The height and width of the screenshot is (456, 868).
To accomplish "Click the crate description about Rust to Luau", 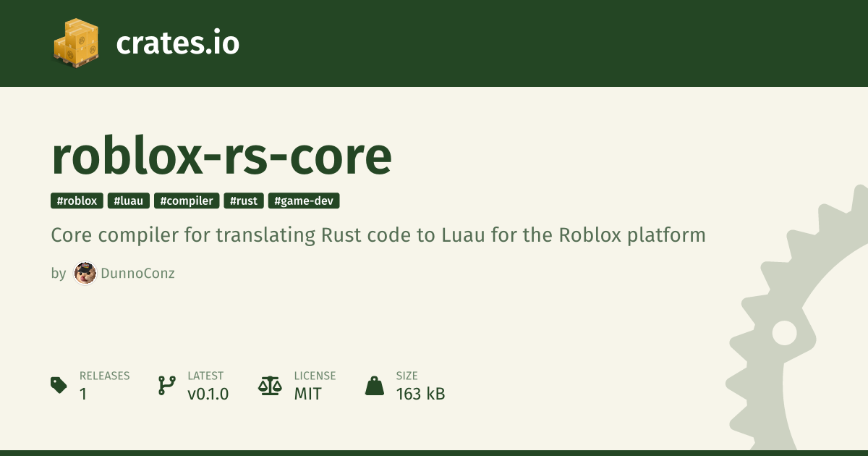I will [x=378, y=236].
